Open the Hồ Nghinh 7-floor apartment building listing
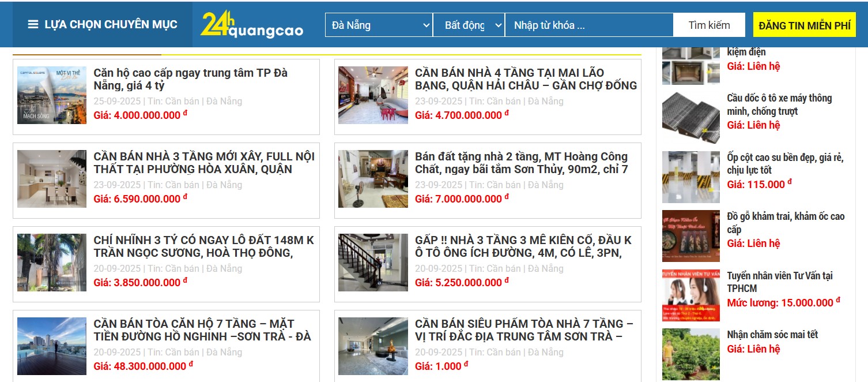 pos(202,330)
